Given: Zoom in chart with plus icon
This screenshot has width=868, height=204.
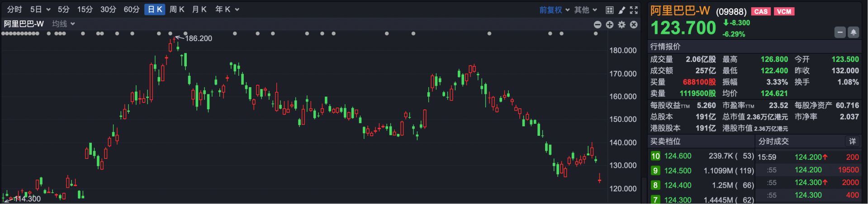Looking at the screenshot, I should click(610, 25).
